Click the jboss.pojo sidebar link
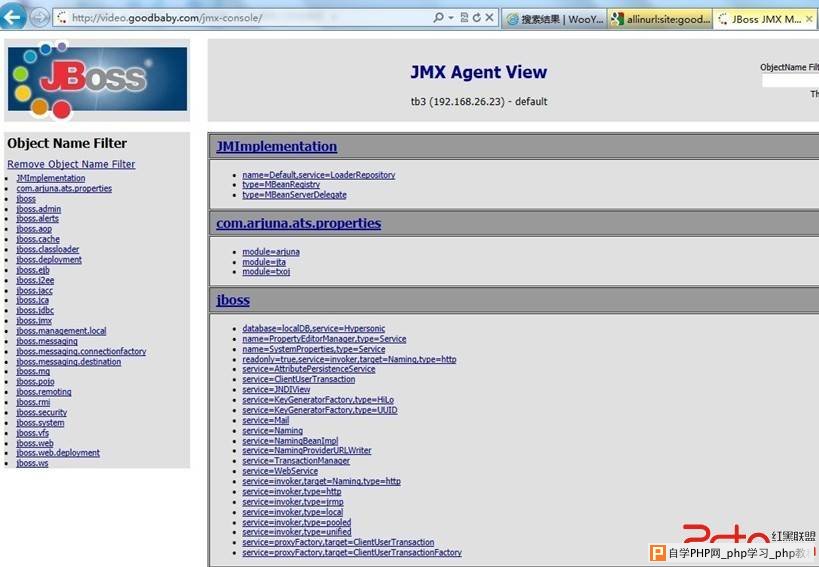 (35, 382)
